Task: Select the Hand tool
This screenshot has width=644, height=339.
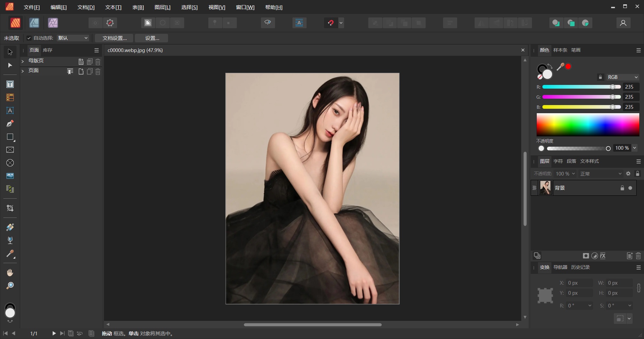Action: (x=10, y=272)
